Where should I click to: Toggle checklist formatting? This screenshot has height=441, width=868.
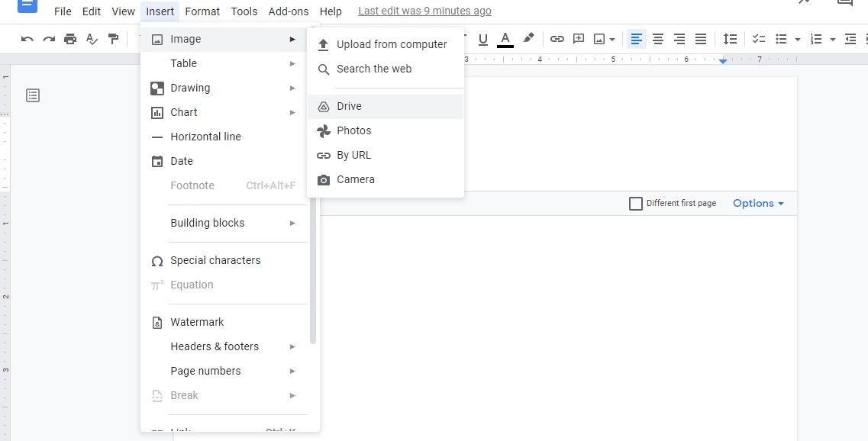tap(758, 38)
